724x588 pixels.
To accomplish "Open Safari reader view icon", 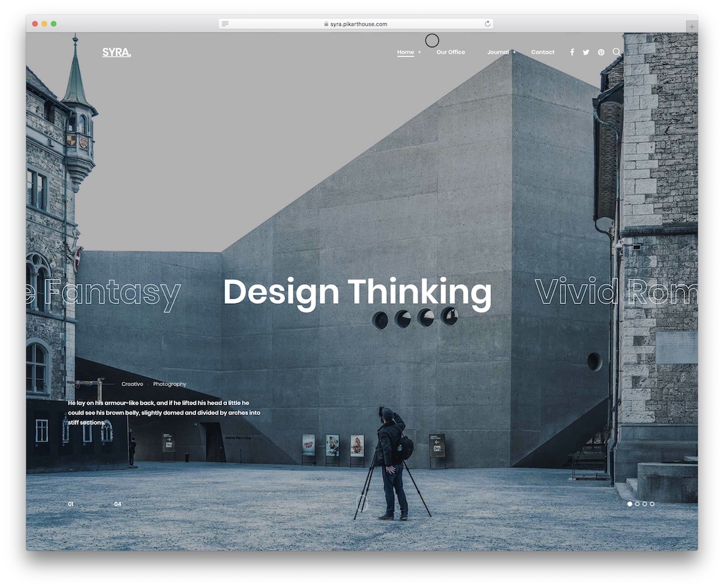I will [225, 24].
